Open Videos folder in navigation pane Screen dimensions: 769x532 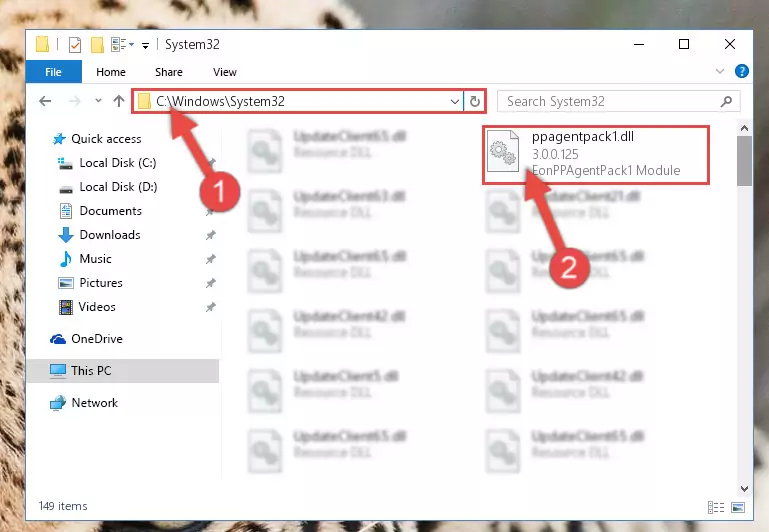tap(87, 307)
